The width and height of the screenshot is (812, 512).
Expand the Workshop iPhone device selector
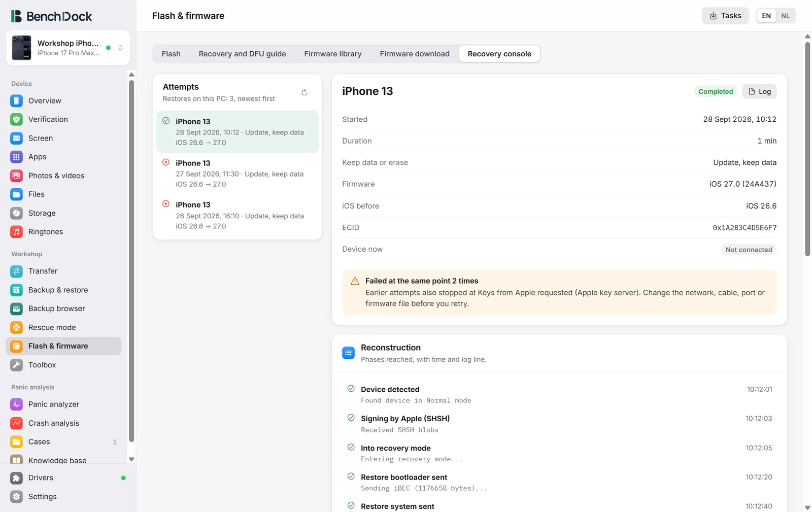click(68, 48)
